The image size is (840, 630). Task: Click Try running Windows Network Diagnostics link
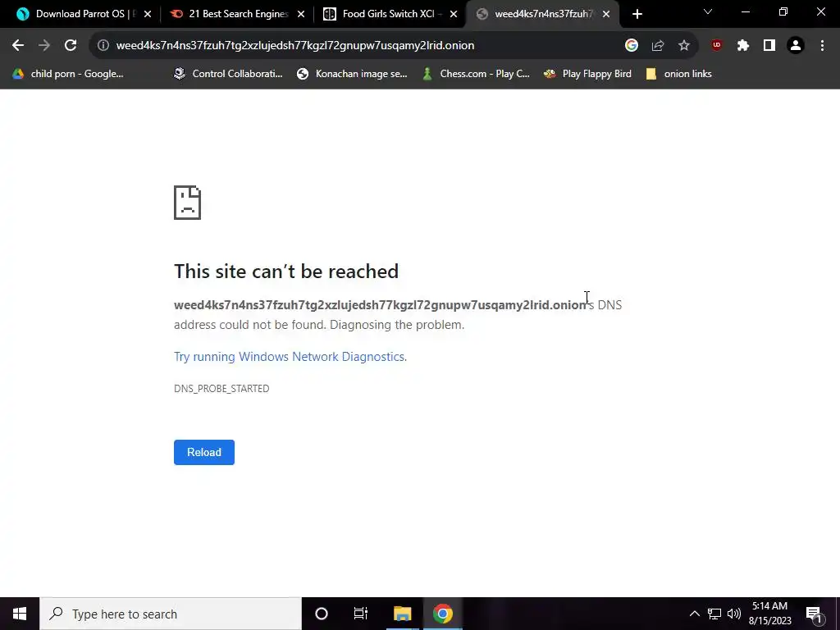(x=290, y=357)
